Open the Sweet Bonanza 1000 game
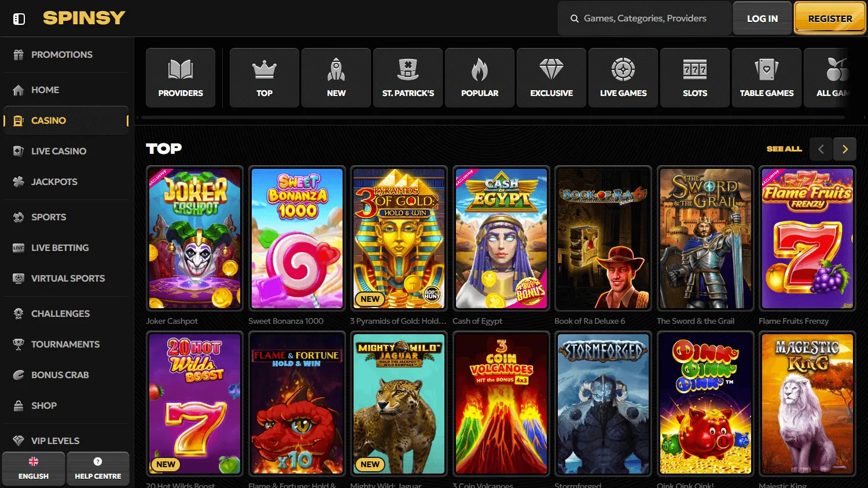The width and height of the screenshot is (868, 488). (297, 238)
